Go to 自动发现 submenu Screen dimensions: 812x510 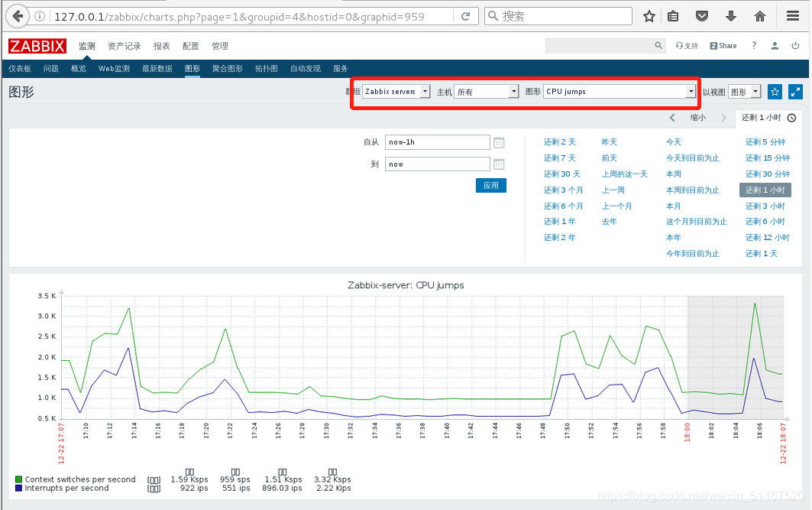coord(306,68)
